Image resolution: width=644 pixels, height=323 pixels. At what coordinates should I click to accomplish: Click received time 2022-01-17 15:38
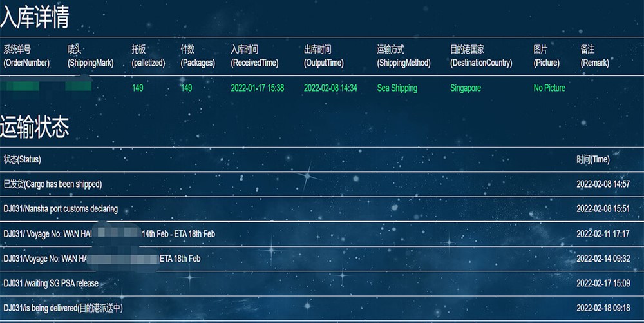pyautogui.click(x=257, y=88)
